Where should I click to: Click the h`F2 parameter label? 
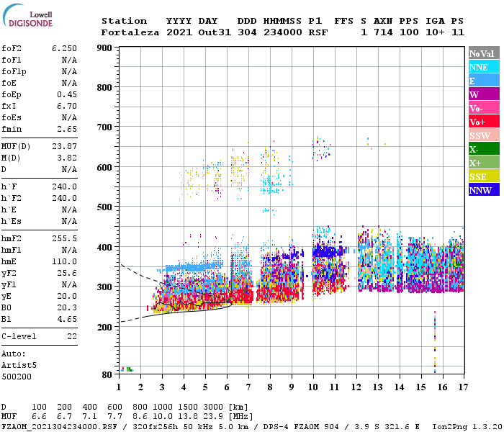click(x=12, y=198)
